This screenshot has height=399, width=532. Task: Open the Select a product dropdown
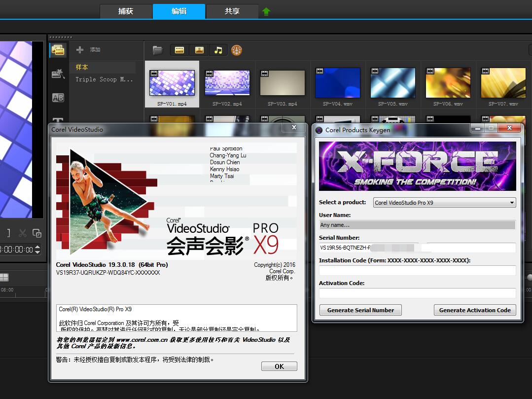(x=444, y=203)
